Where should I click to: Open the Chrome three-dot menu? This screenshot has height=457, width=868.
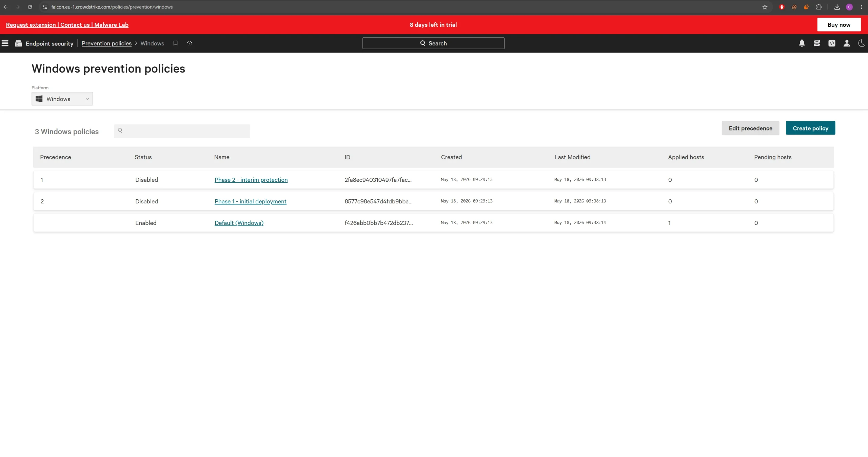[862, 7]
